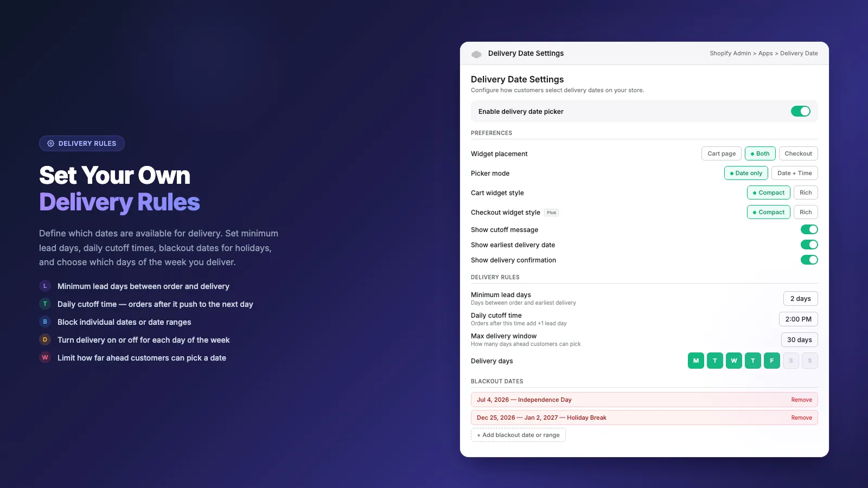
Task: Toggle Monday delivery day
Action: [x=696, y=361]
